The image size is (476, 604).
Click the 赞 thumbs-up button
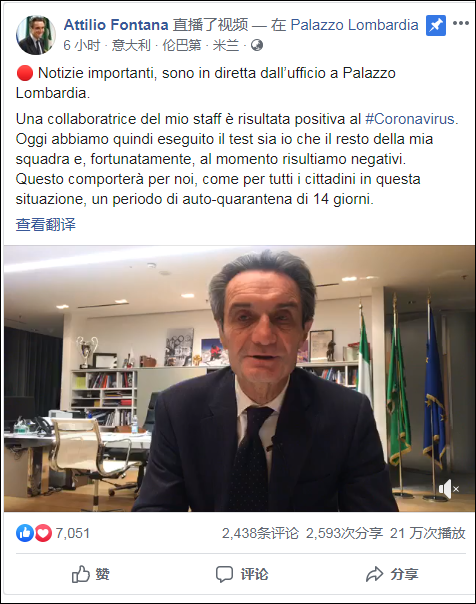point(91,574)
